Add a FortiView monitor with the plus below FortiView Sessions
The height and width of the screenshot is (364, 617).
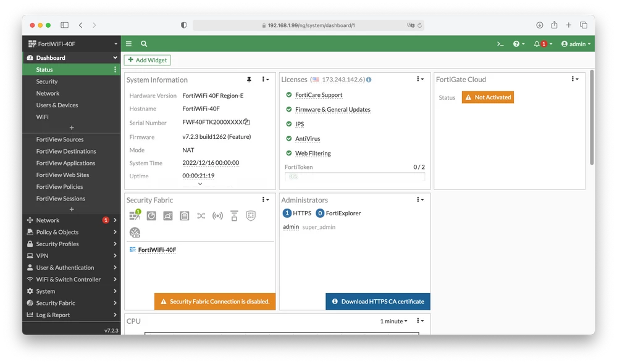pyautogui.click(x=72, y=210)
